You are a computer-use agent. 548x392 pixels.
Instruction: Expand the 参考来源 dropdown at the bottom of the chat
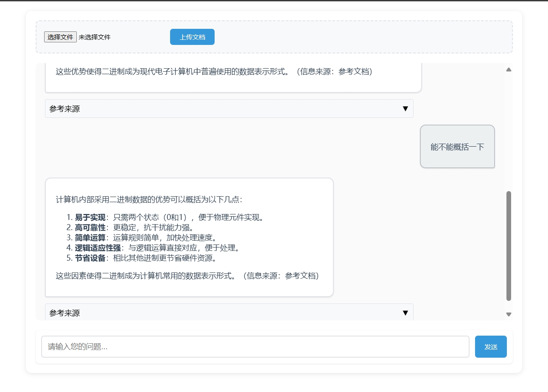point(229,312)
